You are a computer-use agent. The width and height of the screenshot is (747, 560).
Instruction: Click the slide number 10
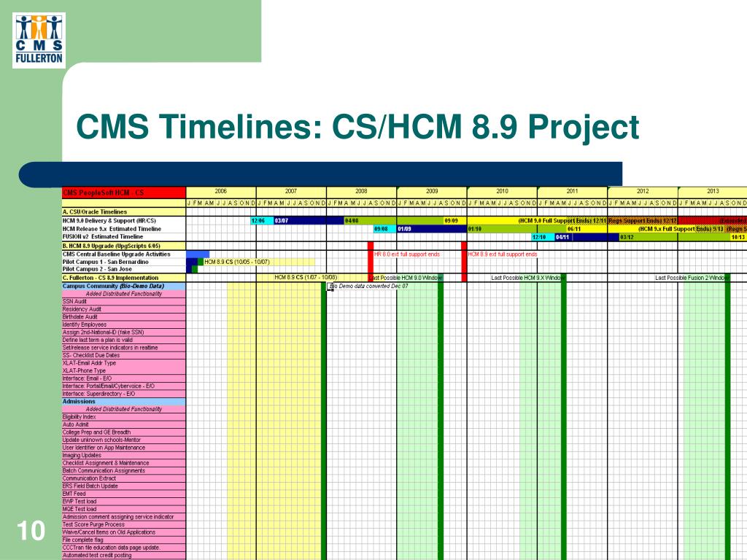pyautogui.click(x=31, y=531)
